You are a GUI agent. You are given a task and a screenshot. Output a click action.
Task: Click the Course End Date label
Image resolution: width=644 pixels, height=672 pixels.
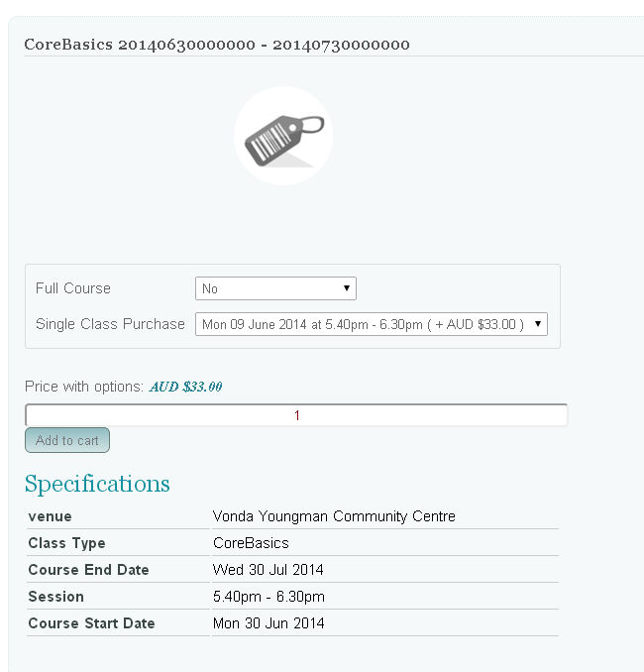point(88,570)
